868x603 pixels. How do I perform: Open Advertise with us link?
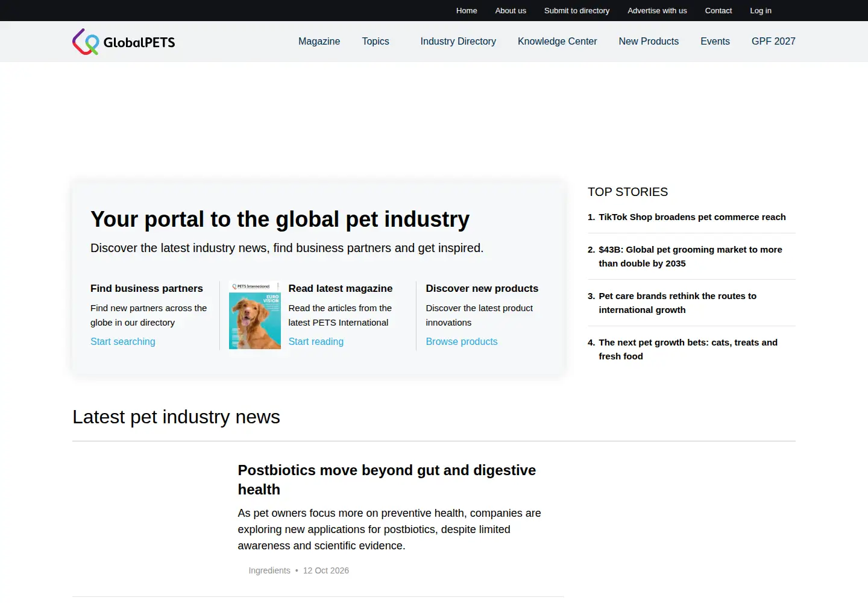pos(657,11)
